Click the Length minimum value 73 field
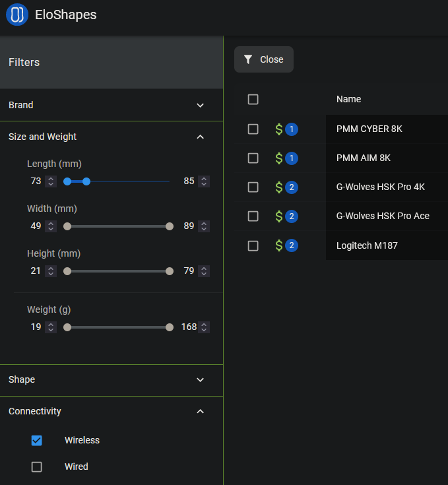This screenshot has height=485, width=448. [36, 181]
